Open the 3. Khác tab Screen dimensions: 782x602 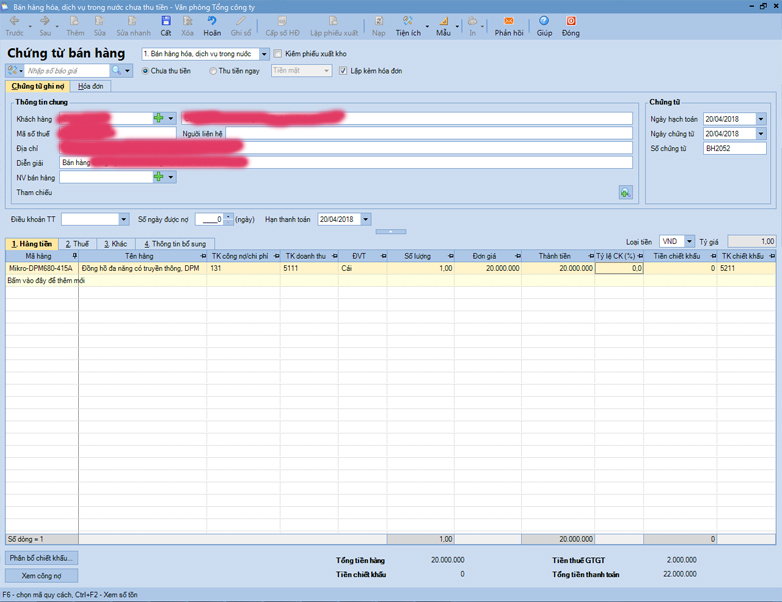point(115,244)
